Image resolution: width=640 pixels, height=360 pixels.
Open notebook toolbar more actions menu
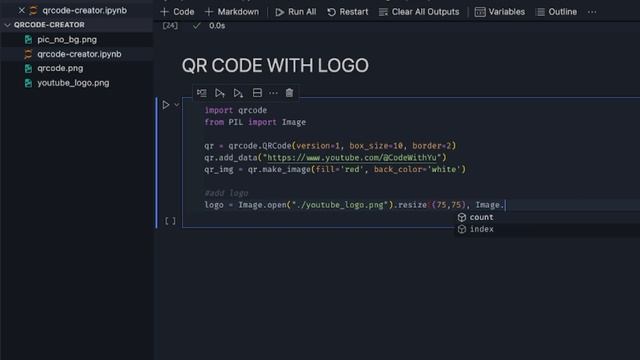point(592,12)
